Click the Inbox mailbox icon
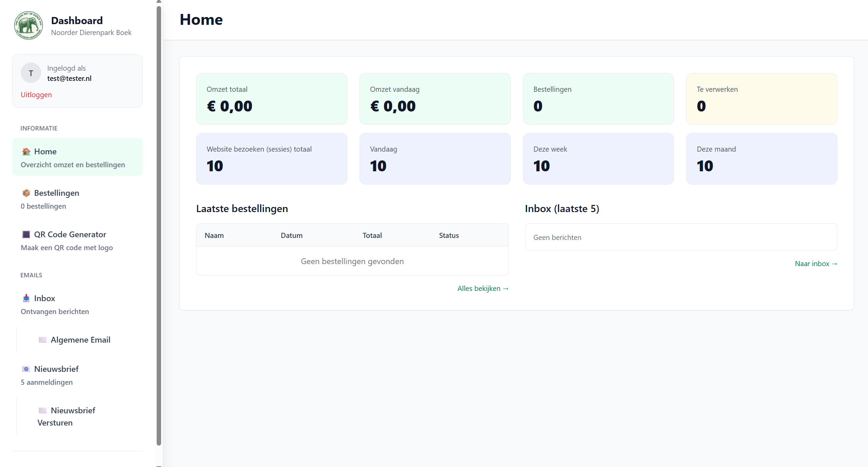 point(26,298)
